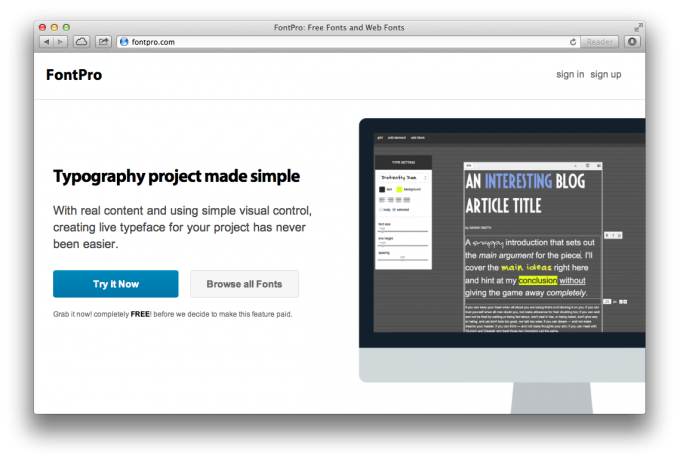The height and width of the screenshot is (461, 680).
Task: Click the trash icon atop the preview's article block
Action: 588,165
